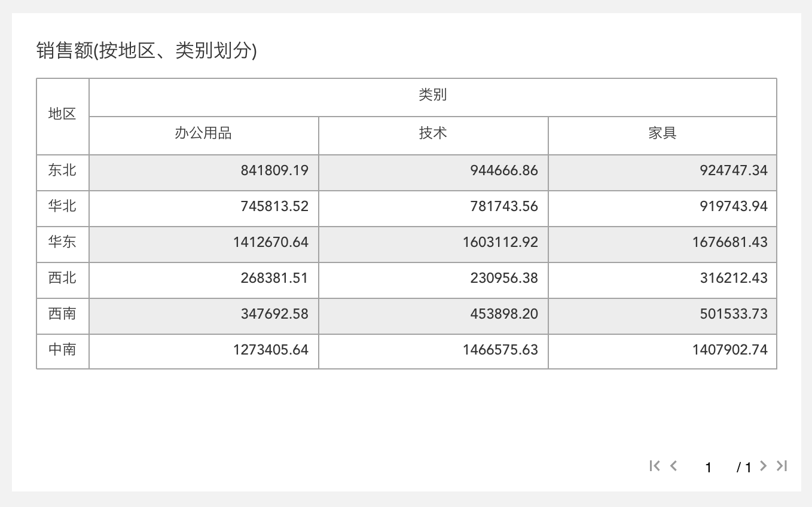Click the 类别 header cell
This screenshot has height=507, width=812.
tap(432, 95)
